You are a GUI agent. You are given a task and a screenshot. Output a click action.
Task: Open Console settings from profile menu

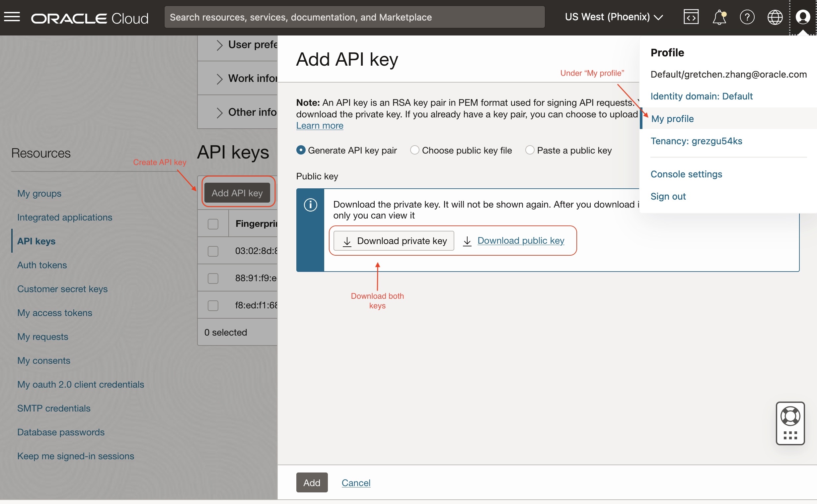[x=686, y=174]
